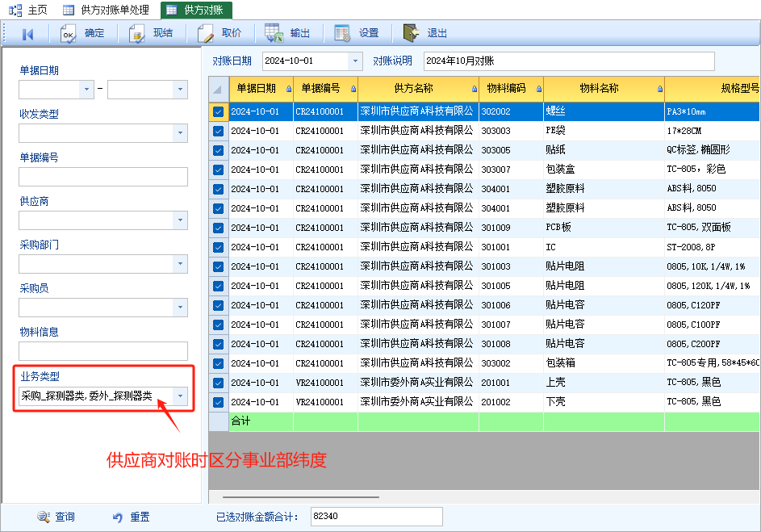Click the 现结 toolbar button label
Image resolution: width=761 pixels, height=532 pixels.
[x=163, y=33]
